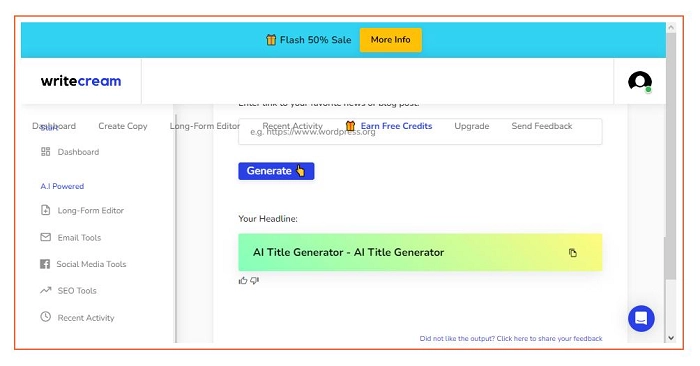
Task: Click the share your feedback link
Action: (511, 338)
